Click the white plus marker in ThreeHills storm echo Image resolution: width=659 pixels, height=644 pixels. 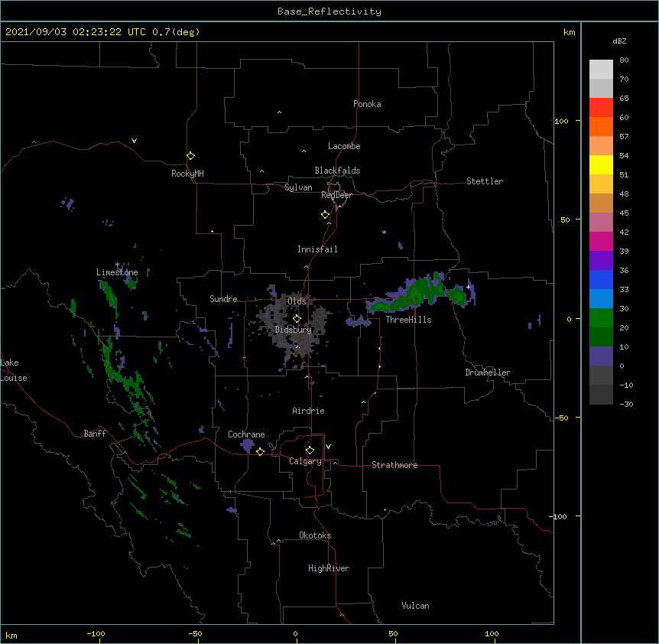[468, 287]
